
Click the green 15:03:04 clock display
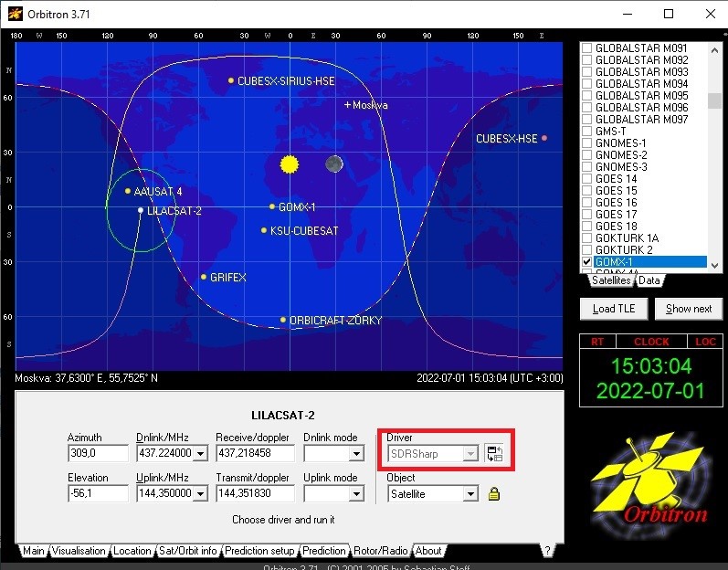click(651, 366)
